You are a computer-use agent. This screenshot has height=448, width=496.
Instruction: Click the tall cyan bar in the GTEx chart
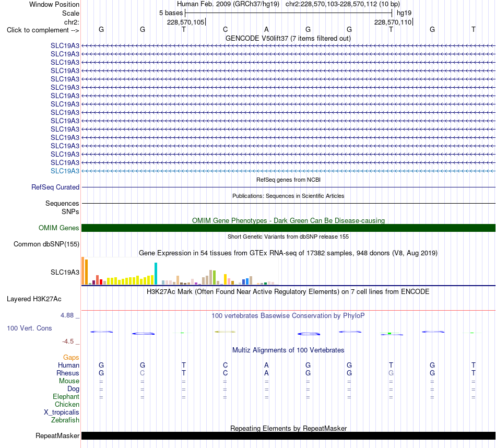[x=156, y=274]
